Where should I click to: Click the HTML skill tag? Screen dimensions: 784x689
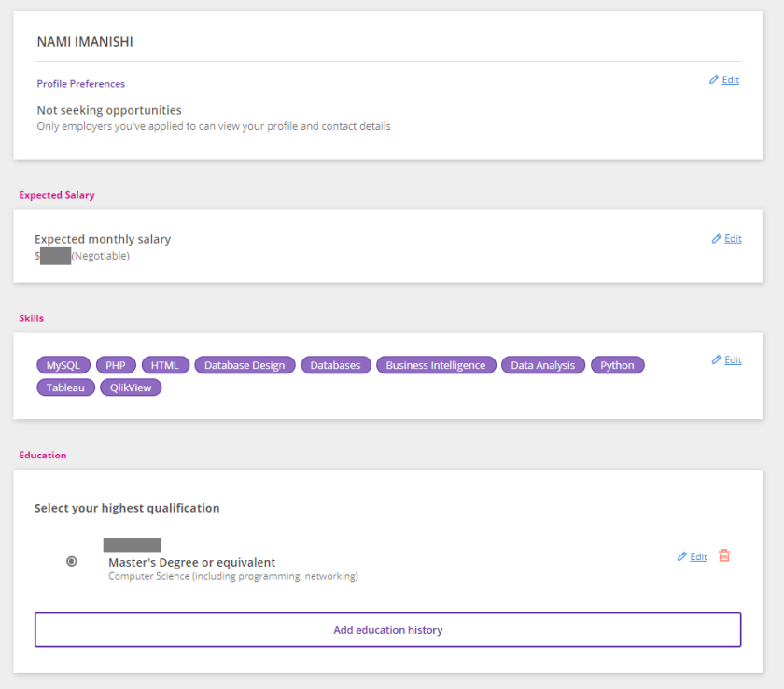pos(165,365)
